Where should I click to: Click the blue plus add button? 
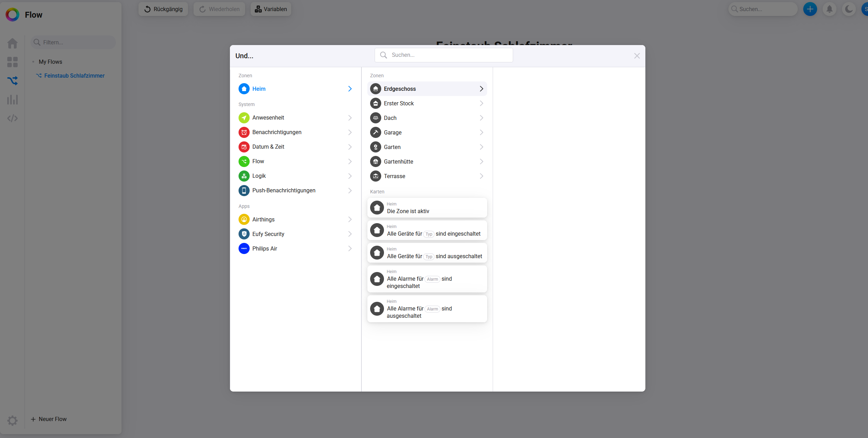tap(810, 9)
